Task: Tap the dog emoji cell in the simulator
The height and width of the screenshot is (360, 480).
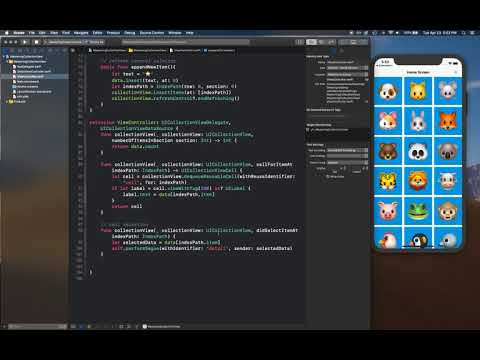Action: click(388, 91)
